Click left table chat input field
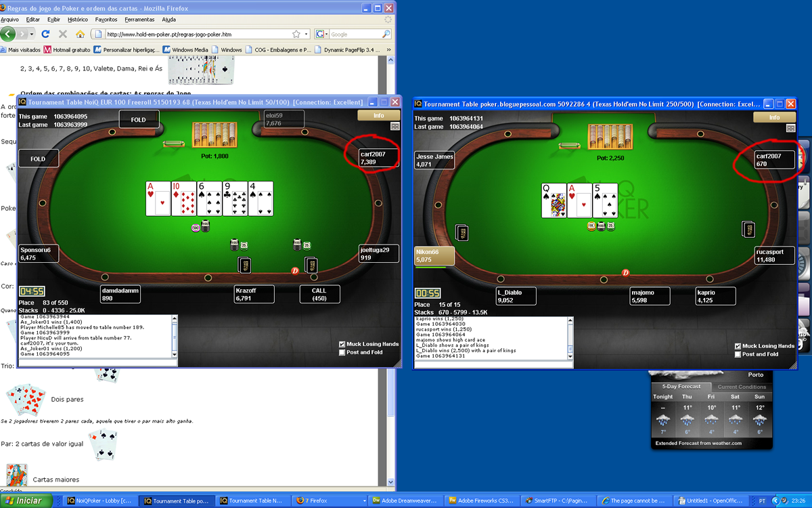 pos(97,362)
